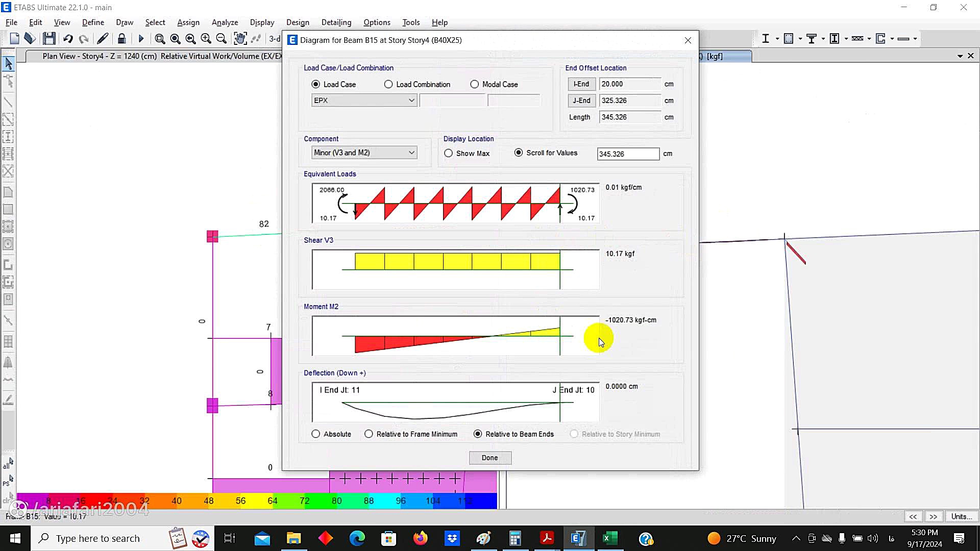
Task: Select the Rubber Band Zoom icon
Action: pyautogui.click(x=160, y=39)
